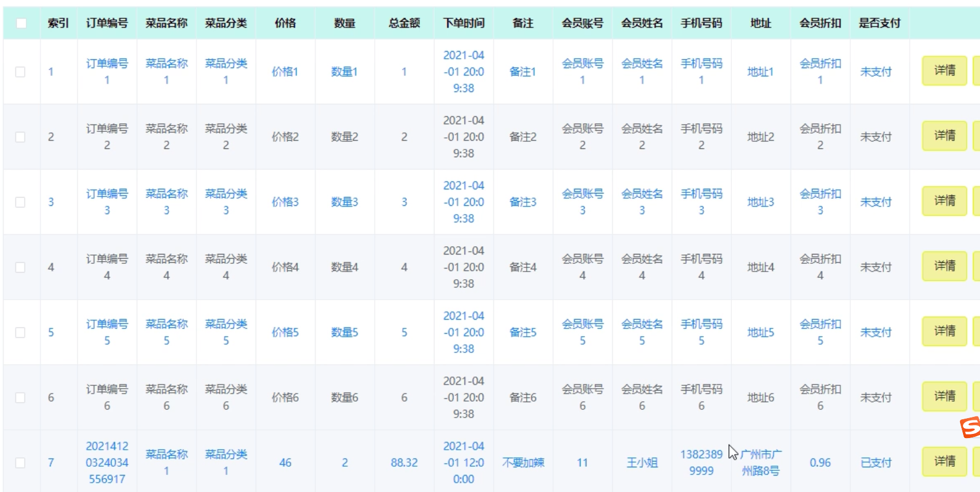Image resolution: width=980 pixels, height=492 pixels.
Task: Click the Sogou input method icon
Action: click(x=970, y=427)
